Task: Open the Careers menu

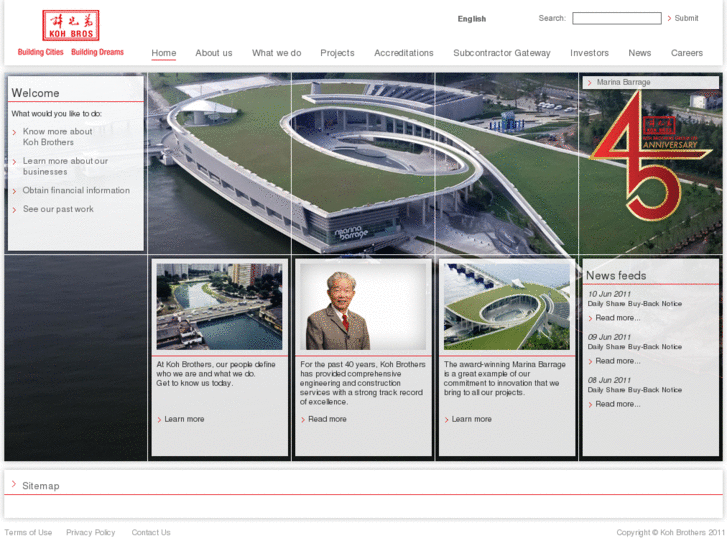Action: (687, 53)
